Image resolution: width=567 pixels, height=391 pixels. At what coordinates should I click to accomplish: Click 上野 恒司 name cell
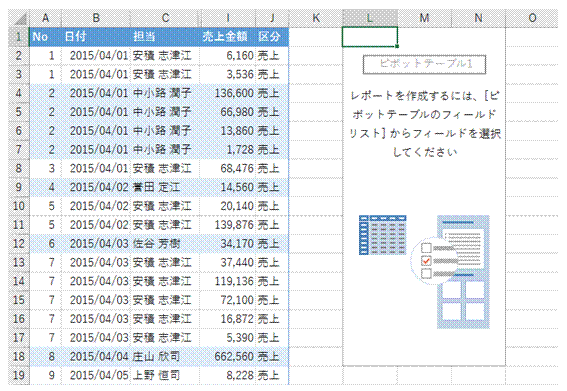coord(165,375)
